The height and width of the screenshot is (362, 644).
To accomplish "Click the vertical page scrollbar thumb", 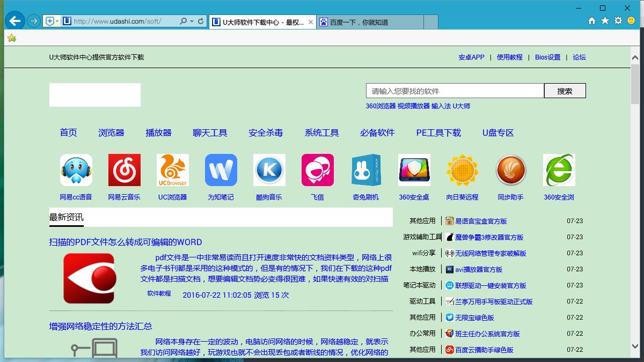I will 635,86.
